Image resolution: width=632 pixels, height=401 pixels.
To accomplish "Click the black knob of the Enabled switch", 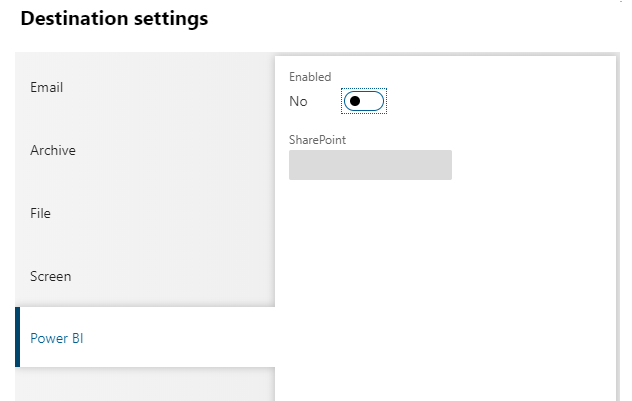I will pos(355,101).
